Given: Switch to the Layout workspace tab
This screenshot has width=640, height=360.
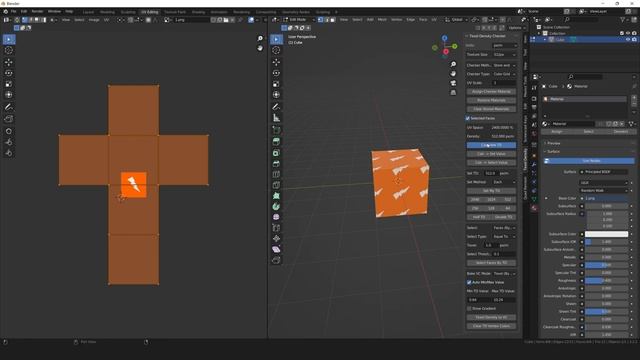Looking at the screenshot, I should (88, 12).
